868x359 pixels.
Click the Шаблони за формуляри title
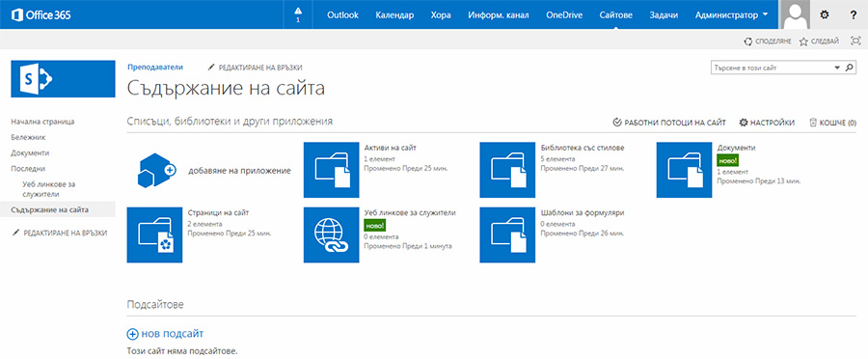[x=583, y=212]
